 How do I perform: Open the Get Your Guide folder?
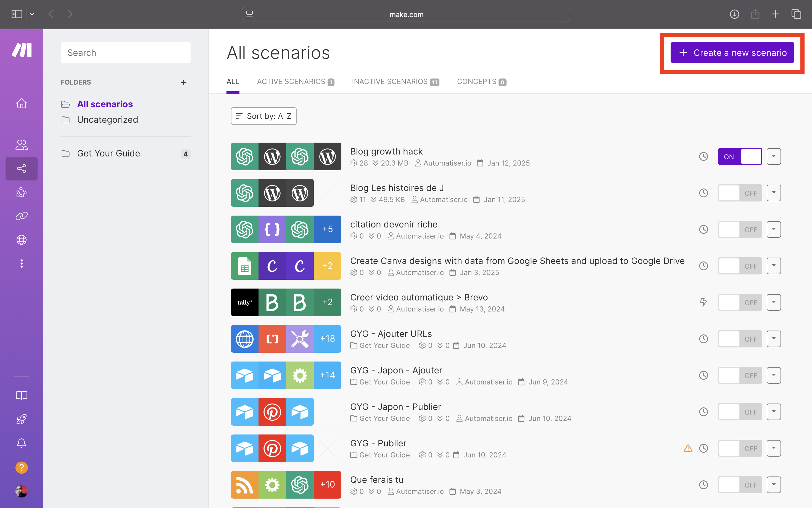108,153
